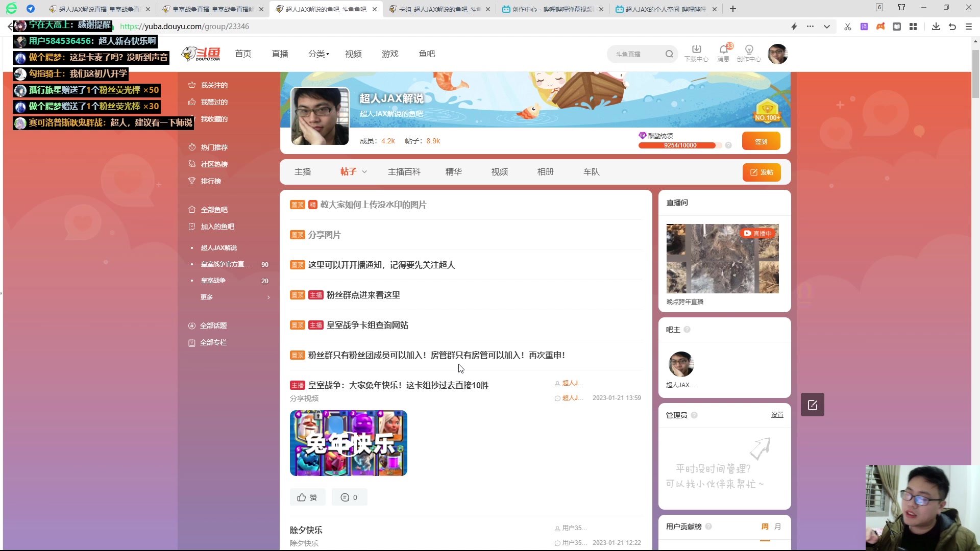This screenshot has height=551, width=980.
Task: Click the orange gamepad extension icon
Action: (880, 27)
